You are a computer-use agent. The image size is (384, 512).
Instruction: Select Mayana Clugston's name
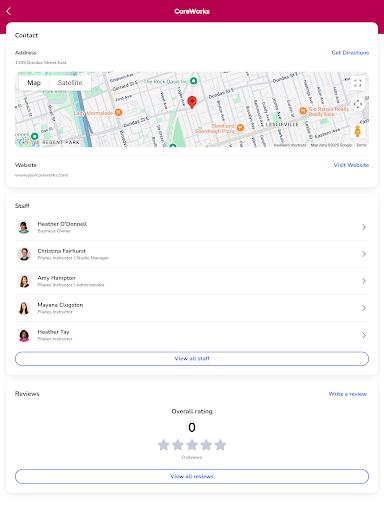(60, 305)
